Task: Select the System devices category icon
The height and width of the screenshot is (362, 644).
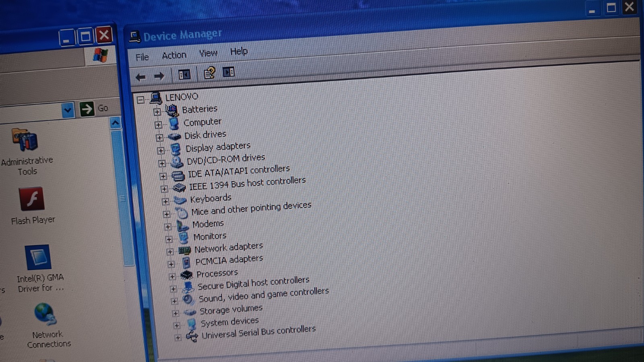Action: (x=192, y=324)
